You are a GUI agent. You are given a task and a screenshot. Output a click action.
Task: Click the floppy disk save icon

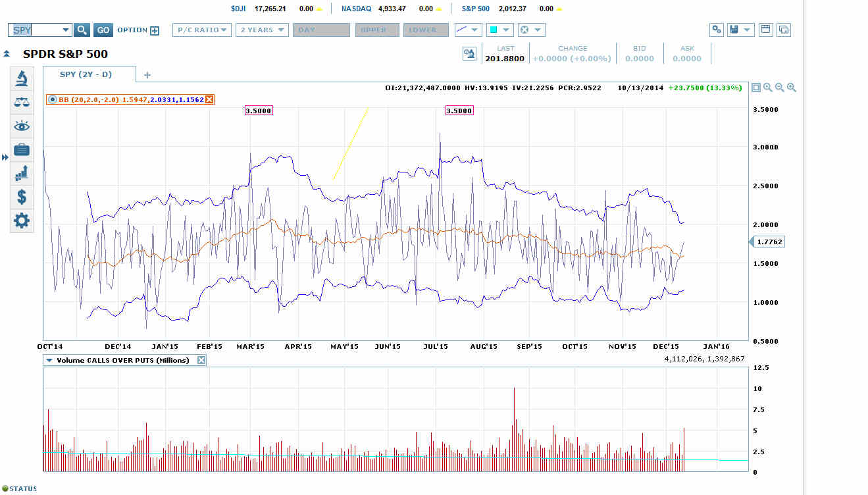pos(734,30)
